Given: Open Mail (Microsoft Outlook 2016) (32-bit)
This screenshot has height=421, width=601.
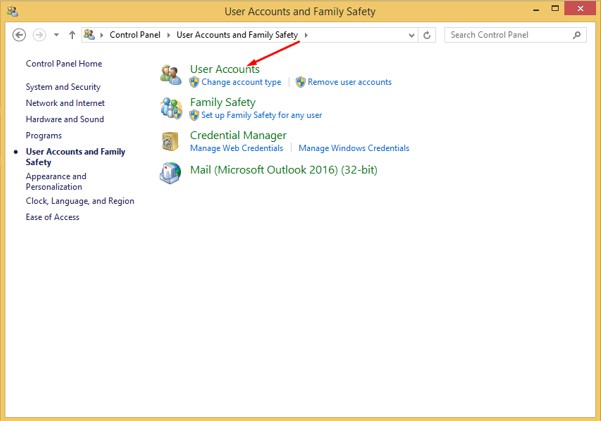Looking at the screenshot, I should [284, 170].
